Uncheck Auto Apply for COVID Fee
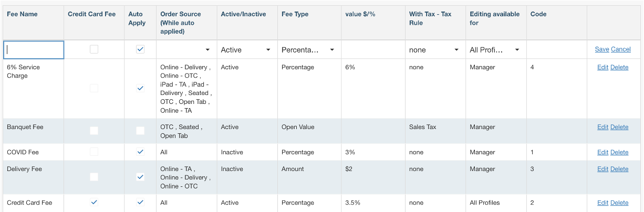The image size is (644, 212). click(x=140, y=152)
